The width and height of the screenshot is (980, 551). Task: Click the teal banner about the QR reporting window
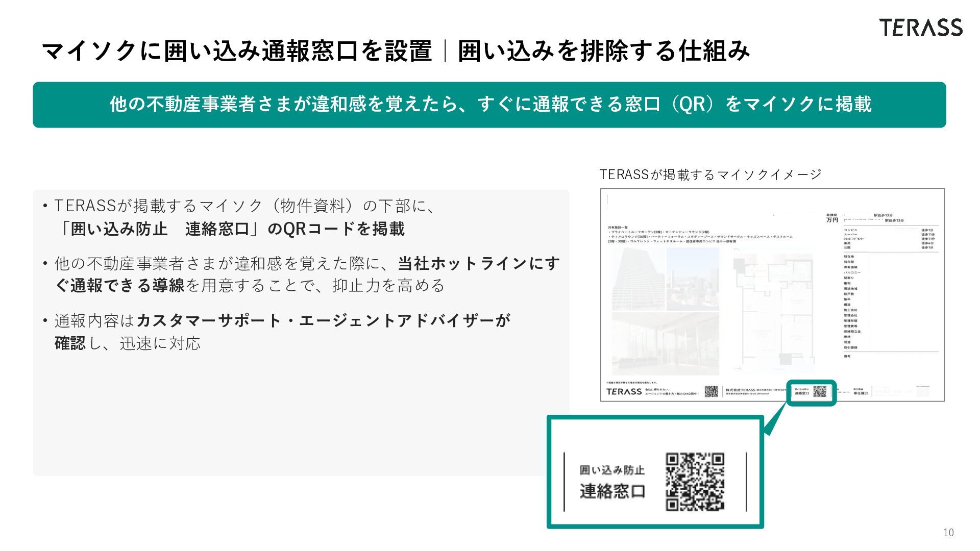(489, 105)
